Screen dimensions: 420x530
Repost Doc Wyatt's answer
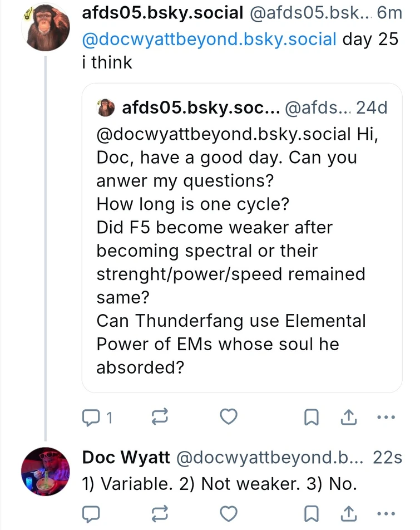(159, 512)
